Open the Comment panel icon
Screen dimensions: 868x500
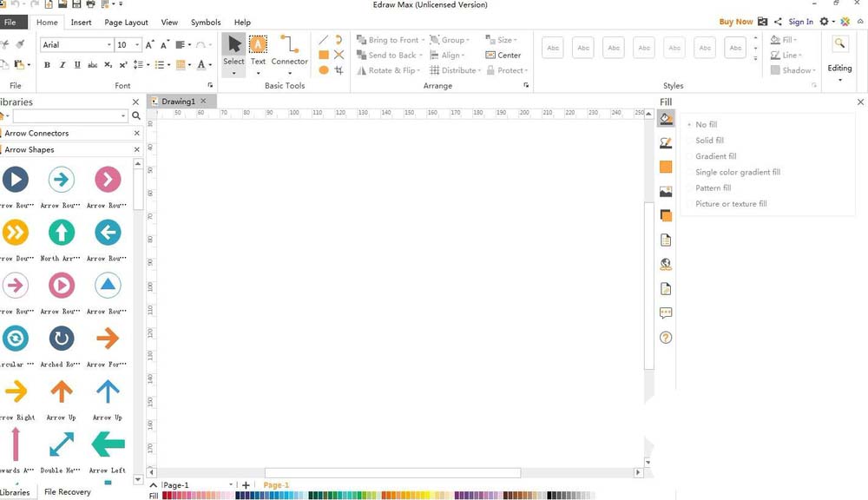tap(666, 313)
